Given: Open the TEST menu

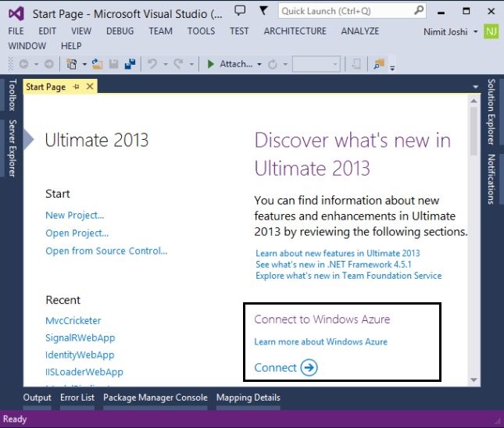Looking at the screenshot, I should pos(239,31).
